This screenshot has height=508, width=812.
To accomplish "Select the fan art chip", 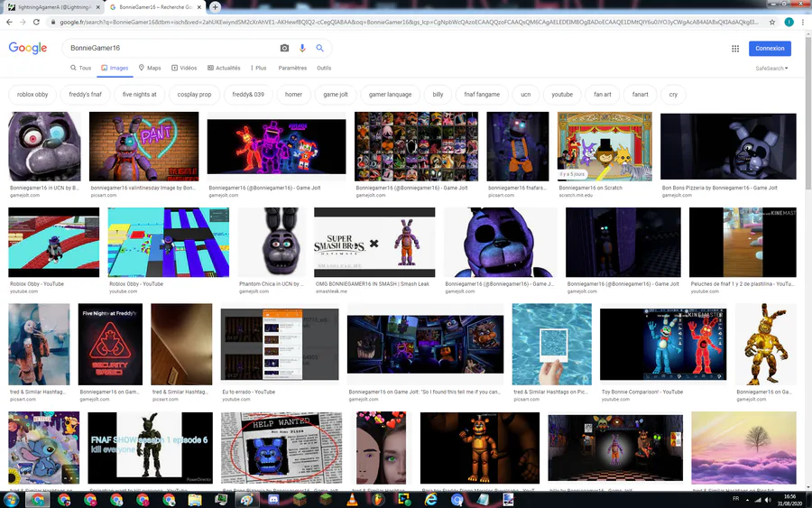I will click(603, 94).
